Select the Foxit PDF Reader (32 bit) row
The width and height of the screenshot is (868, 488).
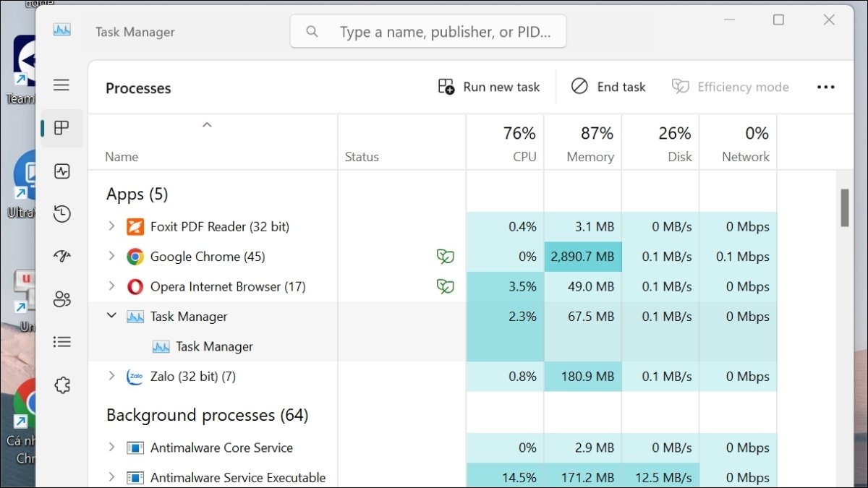[433, 227]
